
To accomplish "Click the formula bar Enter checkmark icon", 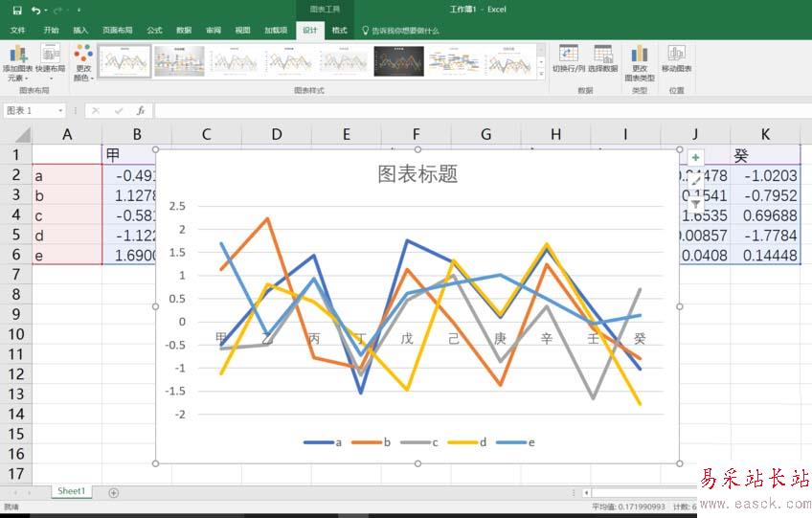I will coord(119,110).
